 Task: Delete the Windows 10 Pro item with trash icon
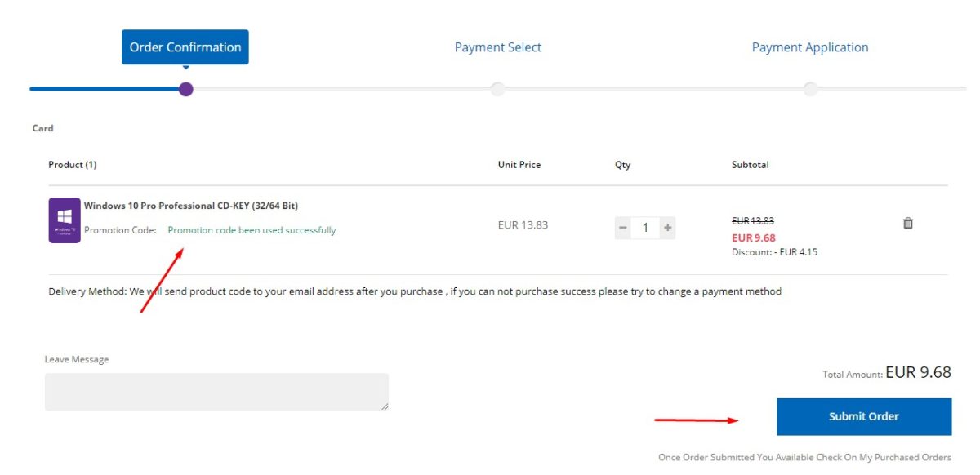[x=907, y=223]
